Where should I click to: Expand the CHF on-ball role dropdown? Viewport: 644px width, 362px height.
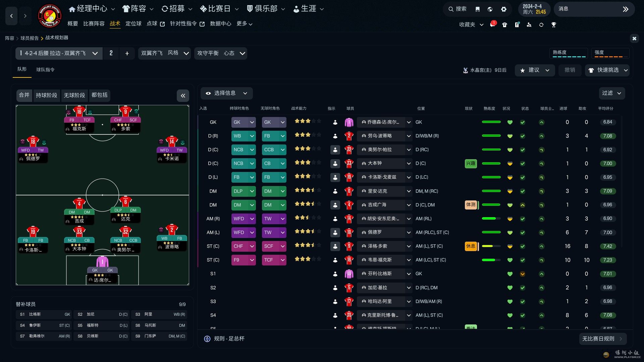point(252,246)
